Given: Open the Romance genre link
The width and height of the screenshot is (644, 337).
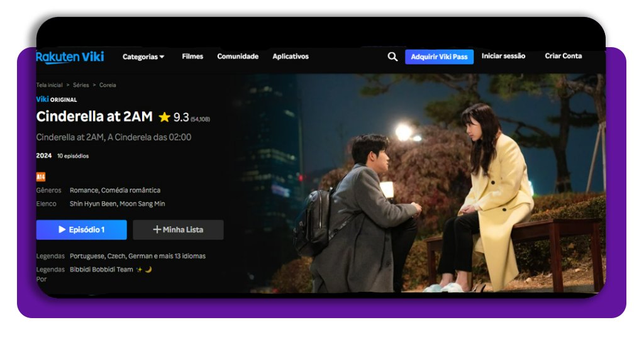Looking at the screenshot, I should coord(84,190).
